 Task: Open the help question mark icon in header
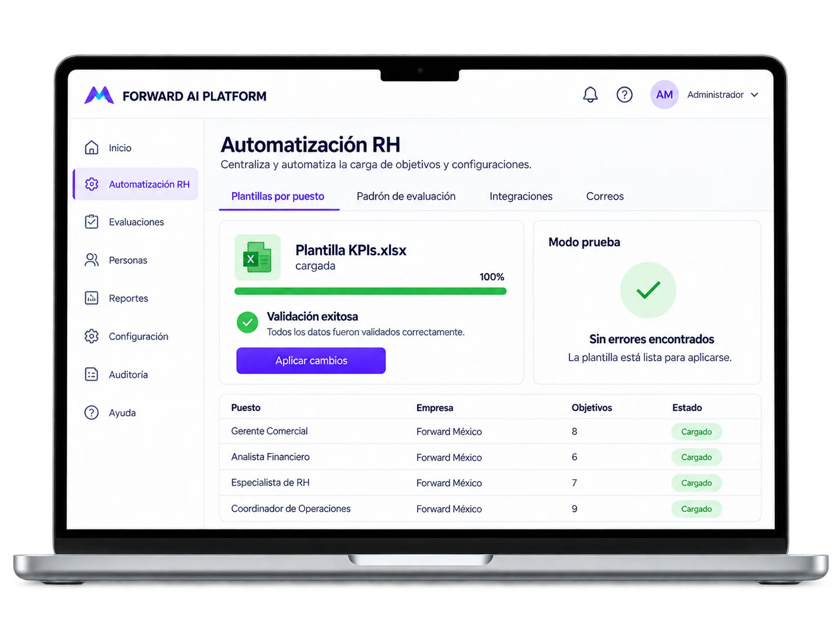click(x=624, y=95)
